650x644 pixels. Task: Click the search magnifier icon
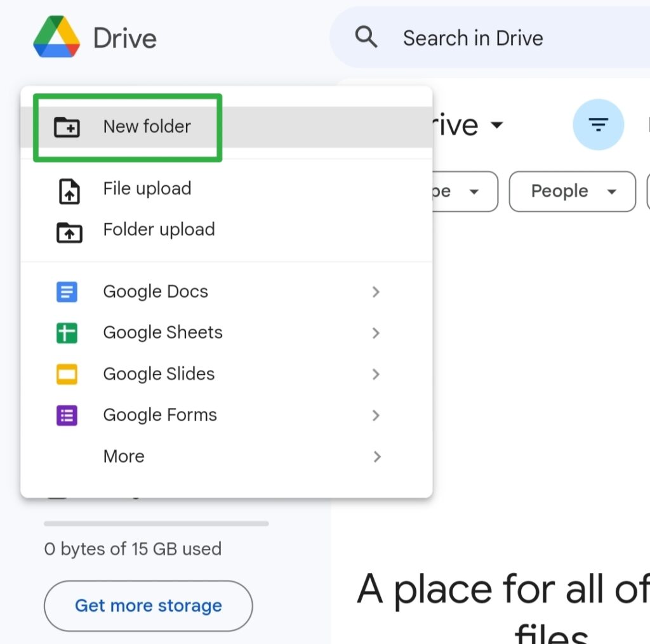366,37
